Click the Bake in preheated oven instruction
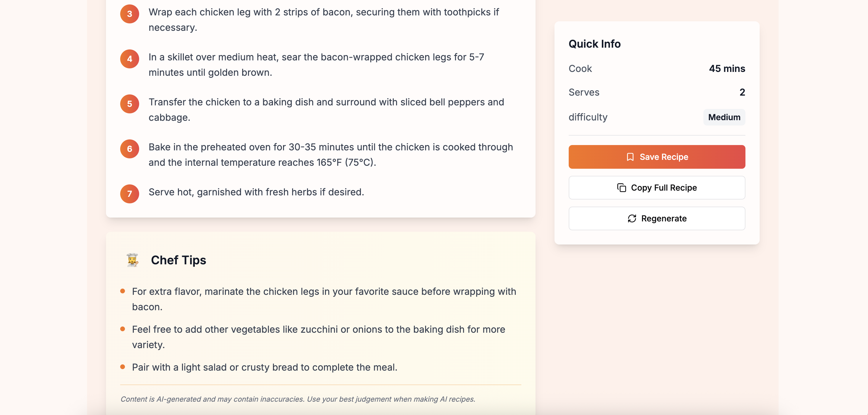The height and width of the screenshot is (415, 868). coord(331,155)
